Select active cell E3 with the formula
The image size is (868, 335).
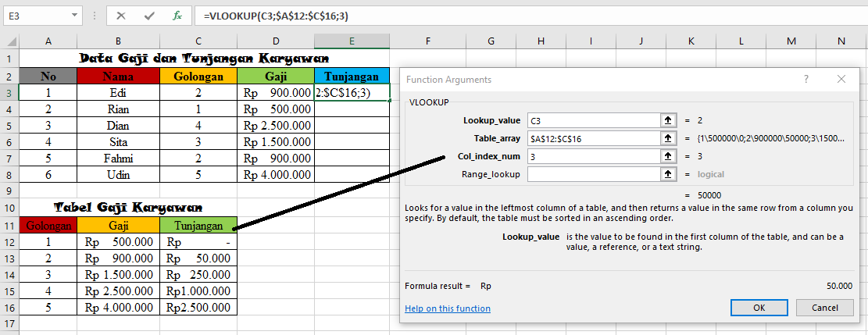(x=352, y=92)
